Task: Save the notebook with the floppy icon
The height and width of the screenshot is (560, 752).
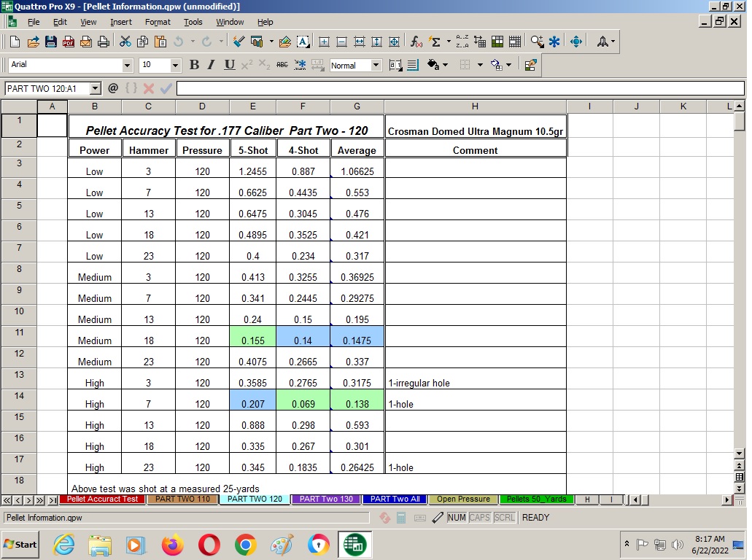Action: click(51, 42)
